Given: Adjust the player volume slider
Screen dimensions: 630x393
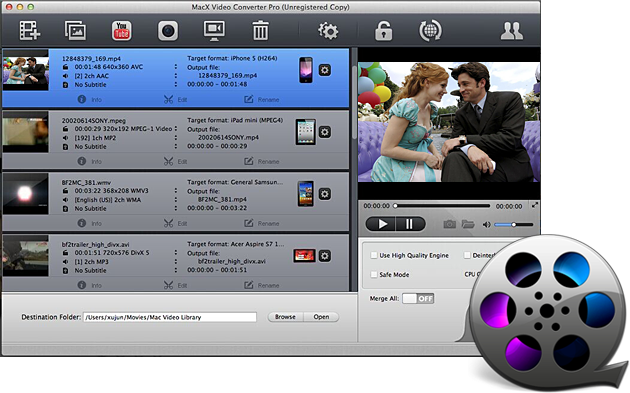Looking at the screenshot, I should (513, 225).
